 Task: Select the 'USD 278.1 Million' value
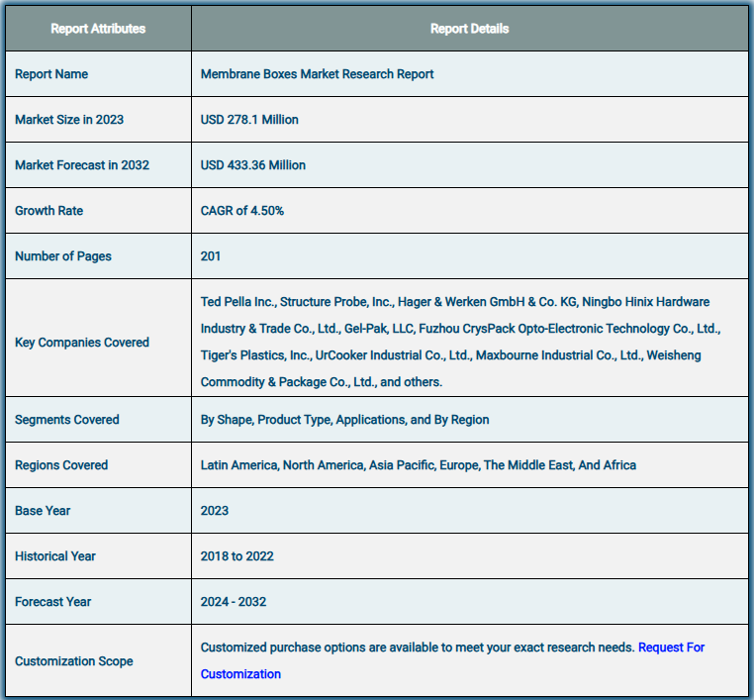click(249, 120)
